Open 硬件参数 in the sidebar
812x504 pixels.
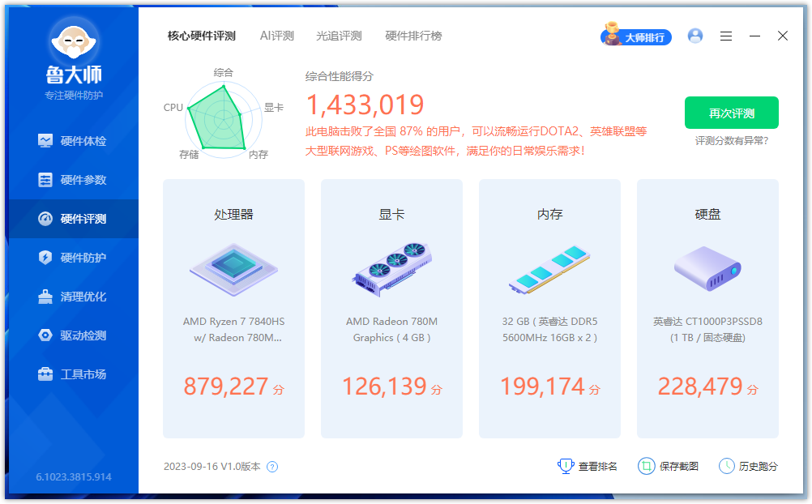pos(72,180)
